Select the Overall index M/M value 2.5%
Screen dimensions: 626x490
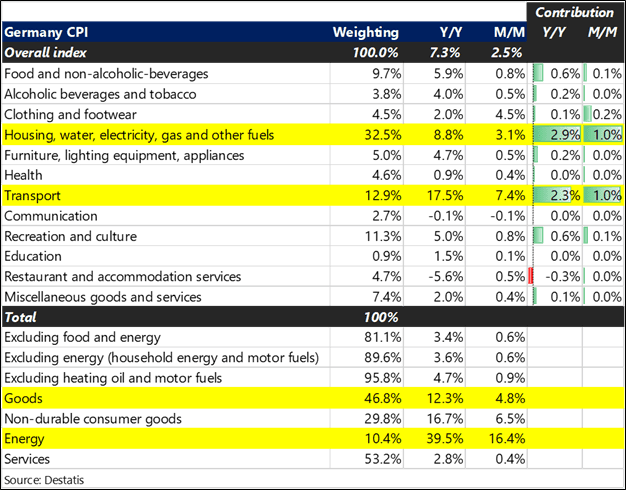(505, 52)
